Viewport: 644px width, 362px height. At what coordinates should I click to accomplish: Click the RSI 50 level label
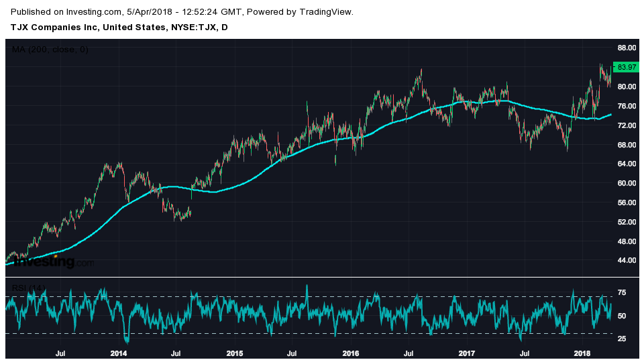coord(622,316)
